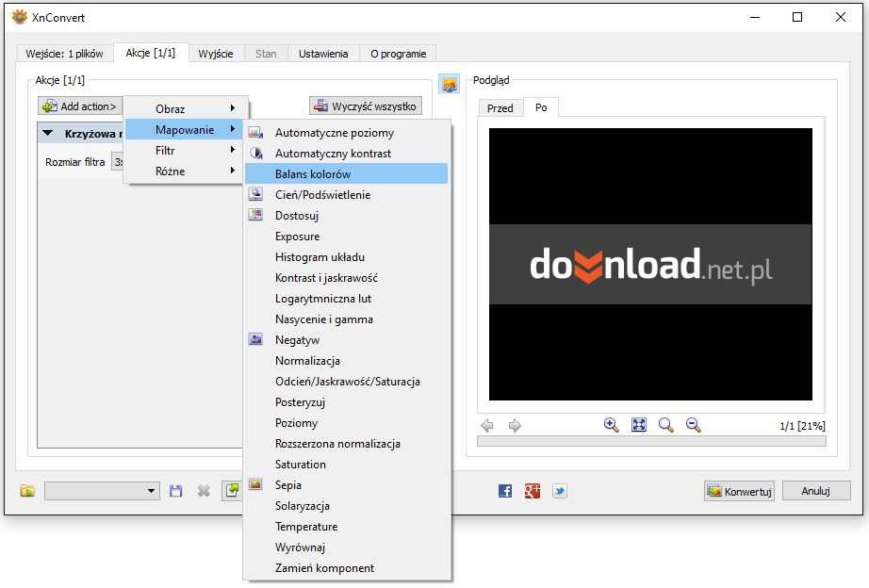The height and width of the screenshot is (588, 869).
Task: Click the load script folder icon
Action: [27, 491]
